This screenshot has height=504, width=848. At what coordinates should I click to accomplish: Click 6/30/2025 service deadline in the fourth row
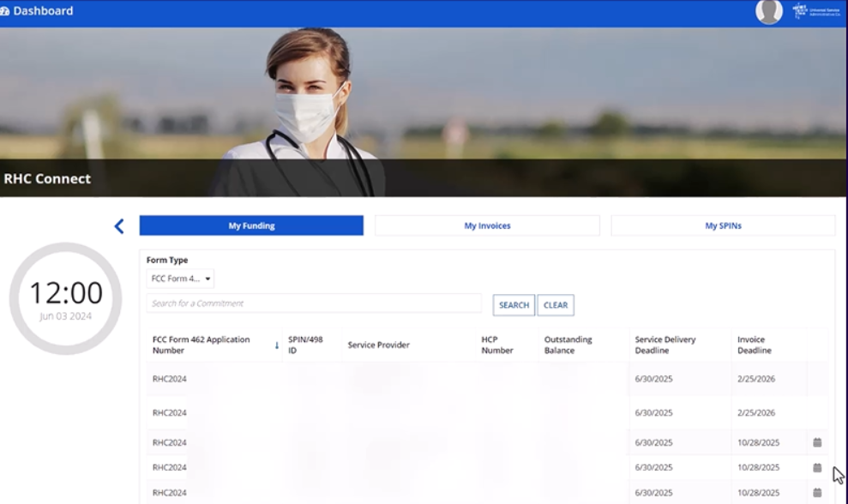[x=654, y=467]
